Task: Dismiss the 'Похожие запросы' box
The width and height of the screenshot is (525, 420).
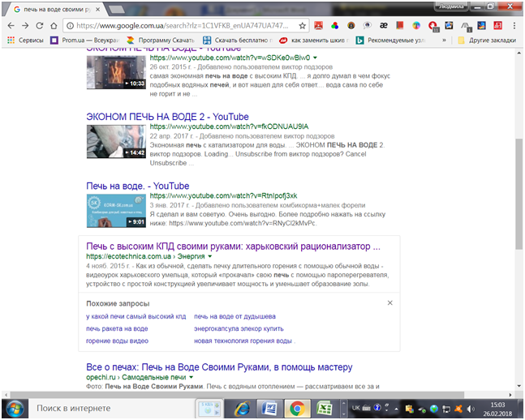Action: point(389,303)
